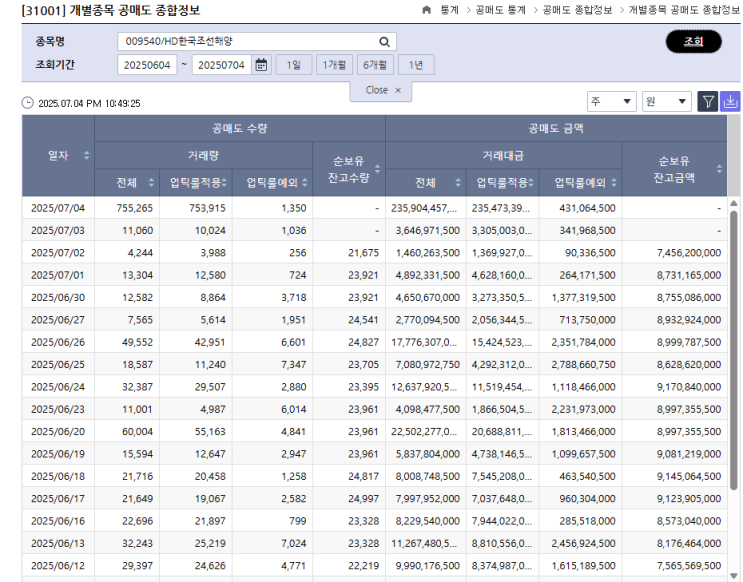Screen dimensions: 743x582
Task: Open the 주 unit dropdown
Action: point(612,101)
